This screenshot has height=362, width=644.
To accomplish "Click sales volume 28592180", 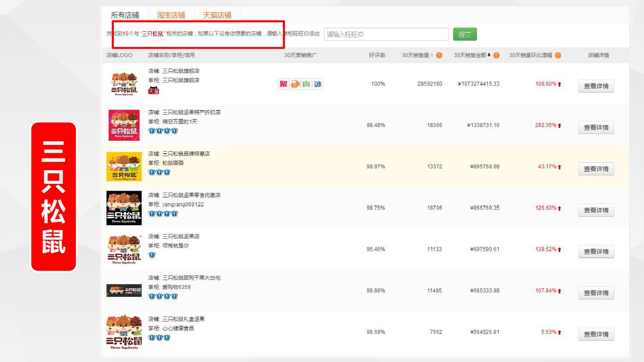I will (x=429, y=84).
